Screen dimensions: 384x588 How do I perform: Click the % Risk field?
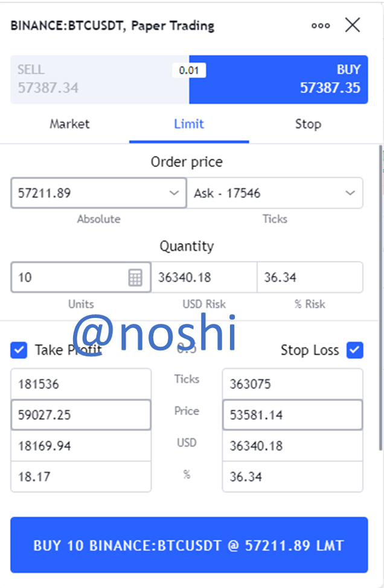pyautogui.click(x=310, y=277)
